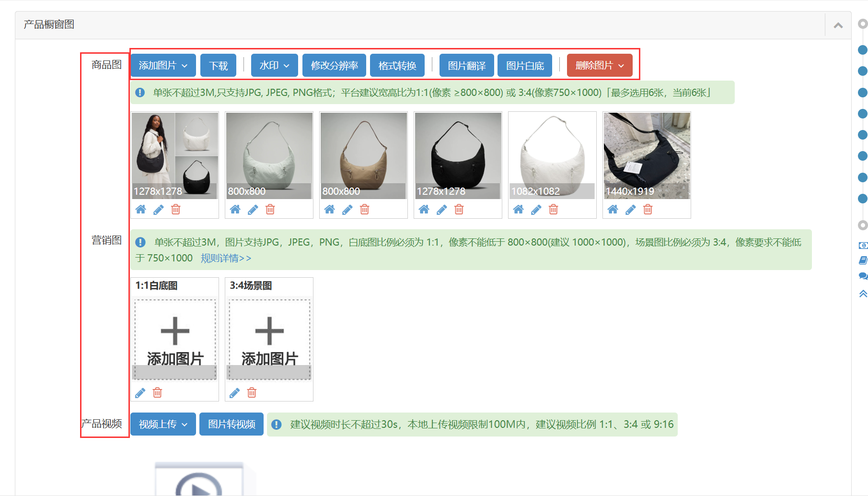Click trash icon under 3:4场景图 slot

[252, 393]
